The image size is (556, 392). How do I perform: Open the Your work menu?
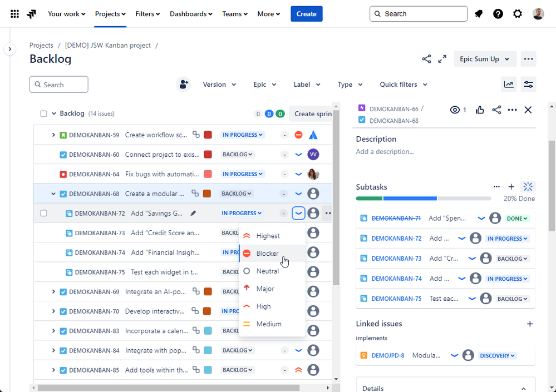(67, 14)
